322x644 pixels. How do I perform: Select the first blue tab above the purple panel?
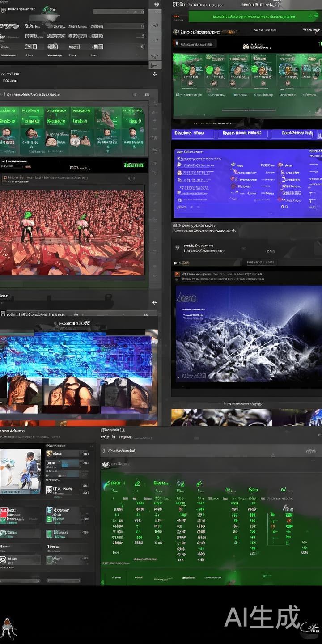[x=188, y=133]
